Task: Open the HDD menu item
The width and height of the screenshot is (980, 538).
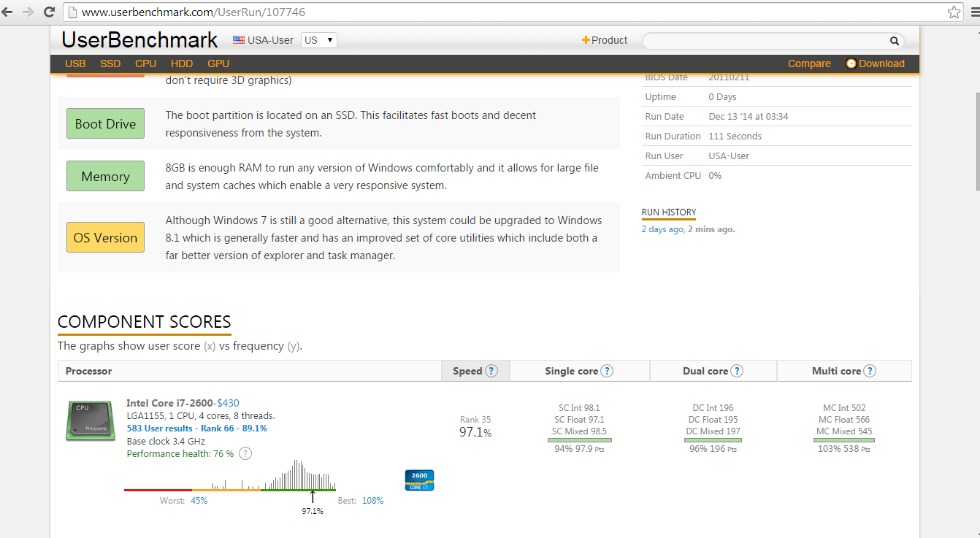Action: 182,64
